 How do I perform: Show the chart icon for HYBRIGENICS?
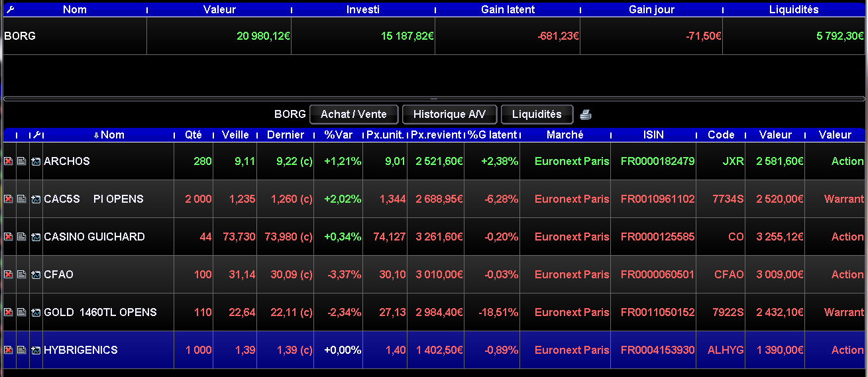pyautogui.click(x=36, y=350)
